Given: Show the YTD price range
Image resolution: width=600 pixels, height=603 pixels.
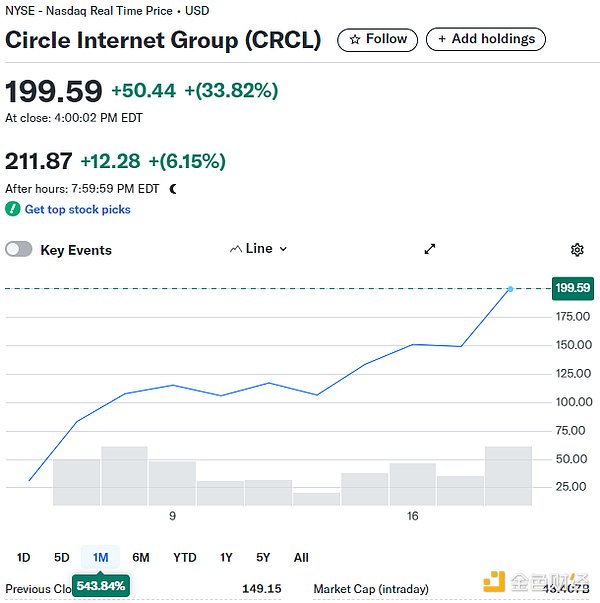Looking at the screenshot, I should coord(184,557).
